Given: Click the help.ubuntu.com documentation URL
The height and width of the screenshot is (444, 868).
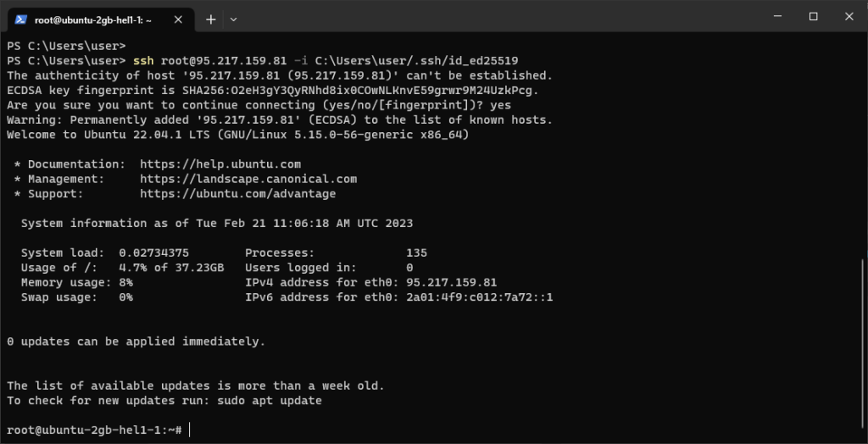Looking at the screenshot, I should [220, 164].
